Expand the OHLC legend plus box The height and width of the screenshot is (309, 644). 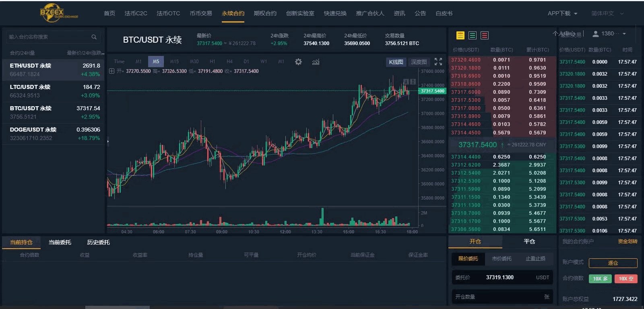(x=111, y=71)
